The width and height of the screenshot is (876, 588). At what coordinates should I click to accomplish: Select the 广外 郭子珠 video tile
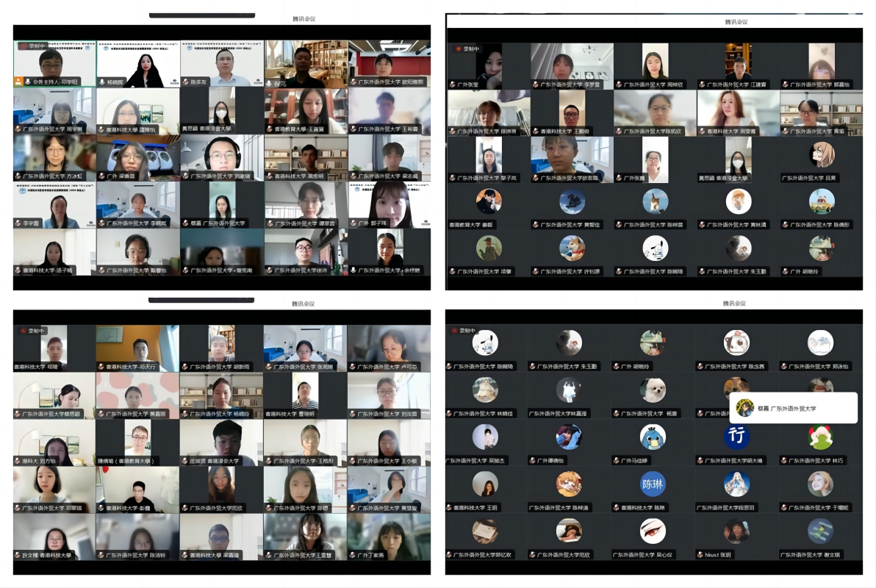[x=389, y=204]
